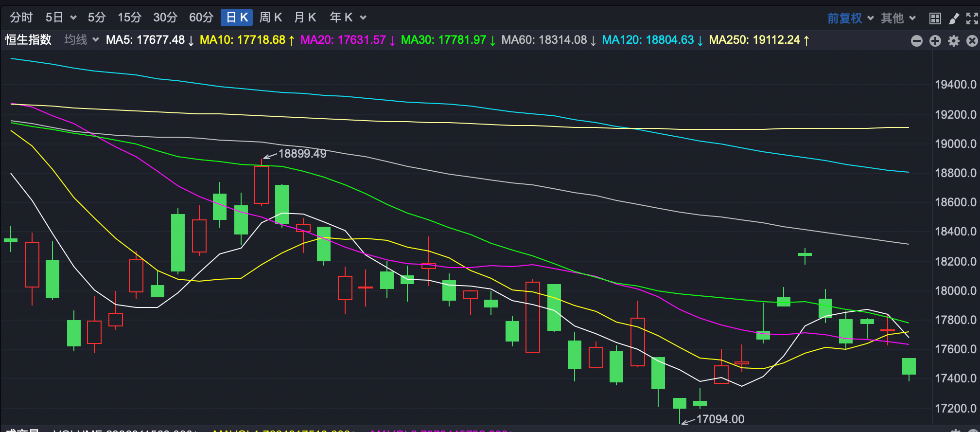Open the 5日 period dropdown arrow

[x=73, y=18]
